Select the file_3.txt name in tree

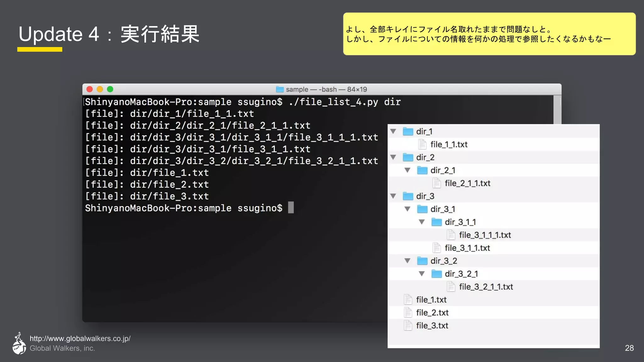432,326
